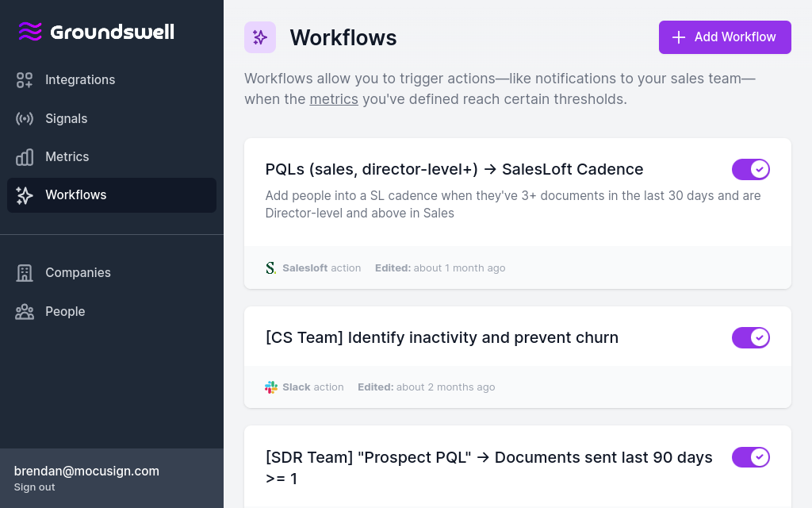Click the Metrics bar chart icon
This screenshot has width=812, height=508.
25,157
